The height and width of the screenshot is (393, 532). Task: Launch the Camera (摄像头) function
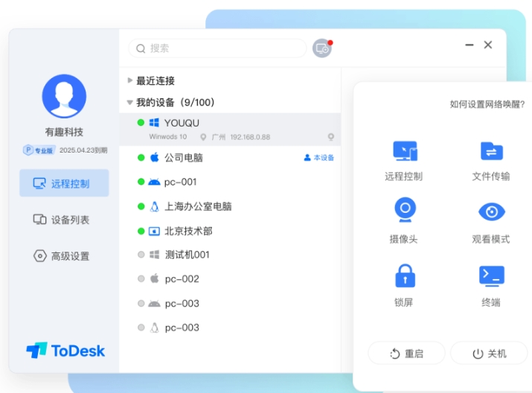point(405,210)
